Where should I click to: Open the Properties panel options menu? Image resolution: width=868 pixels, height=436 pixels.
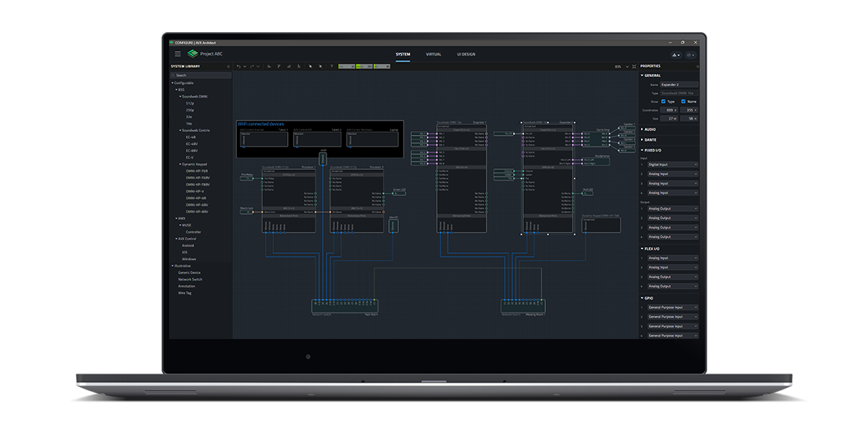[x=697, y=66]
